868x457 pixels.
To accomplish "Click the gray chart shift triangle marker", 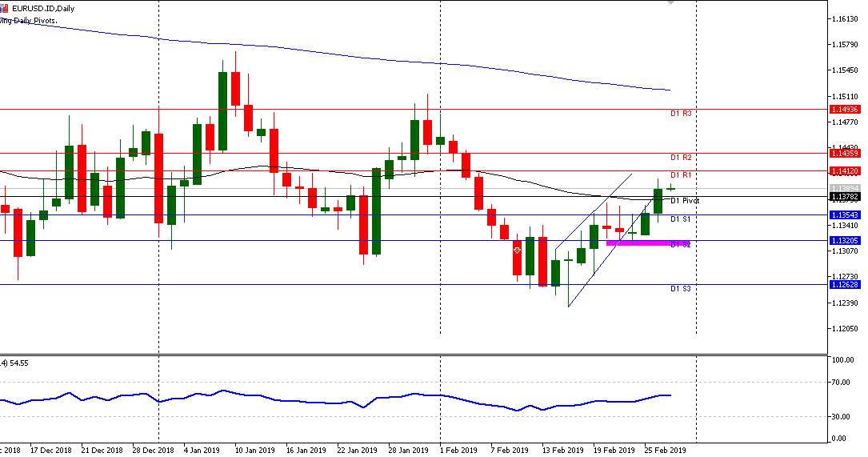I will coord(670,3).
